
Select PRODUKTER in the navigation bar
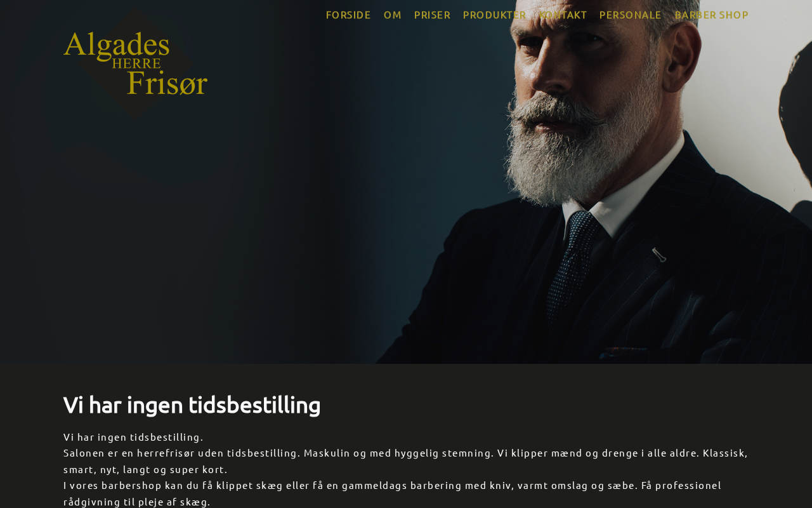tap(495, 15)
